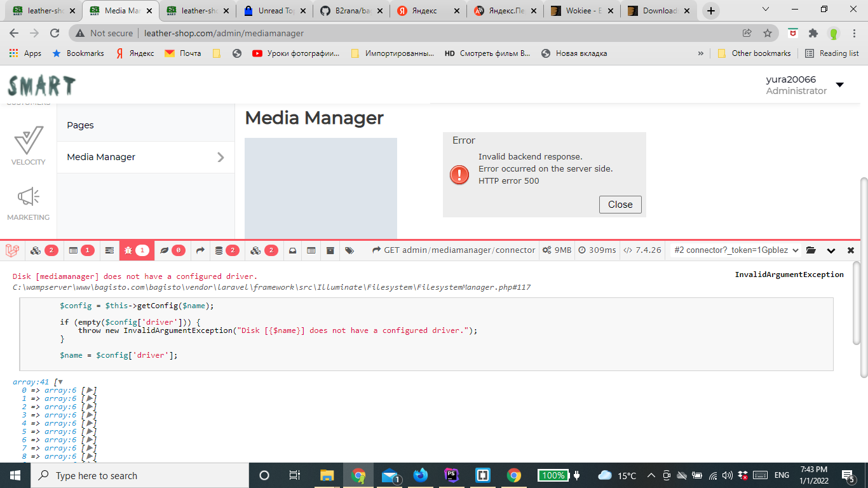Click the 7.4.26 PHP version indicator
The width and height of the screenshot is (868, 488).
642,250
